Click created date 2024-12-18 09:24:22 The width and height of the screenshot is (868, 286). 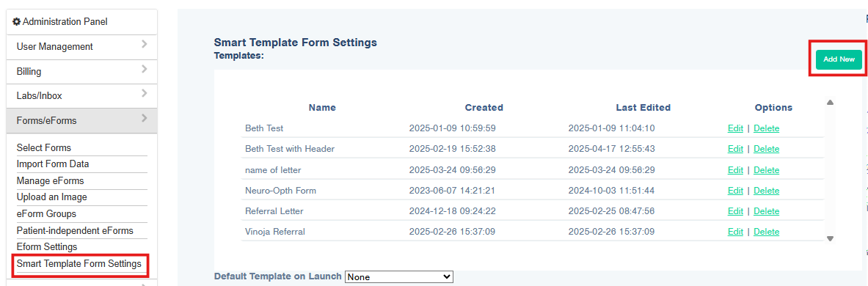pos(452,211)
